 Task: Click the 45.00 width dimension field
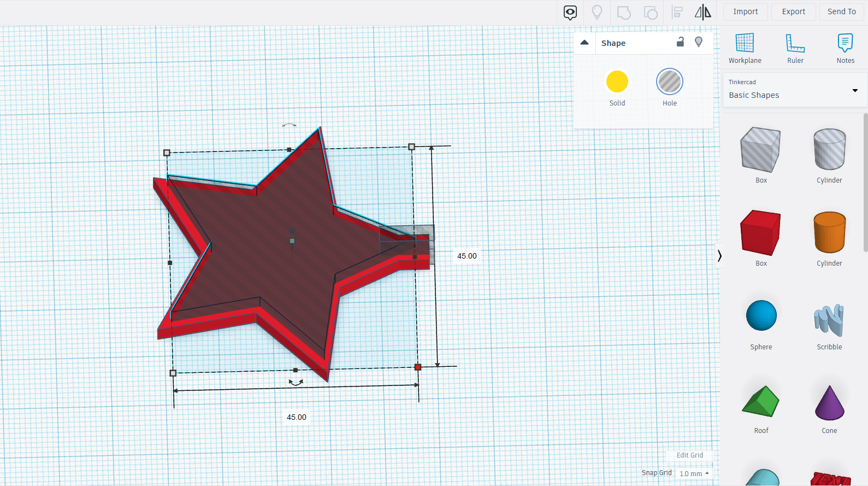tap(297, 417)
